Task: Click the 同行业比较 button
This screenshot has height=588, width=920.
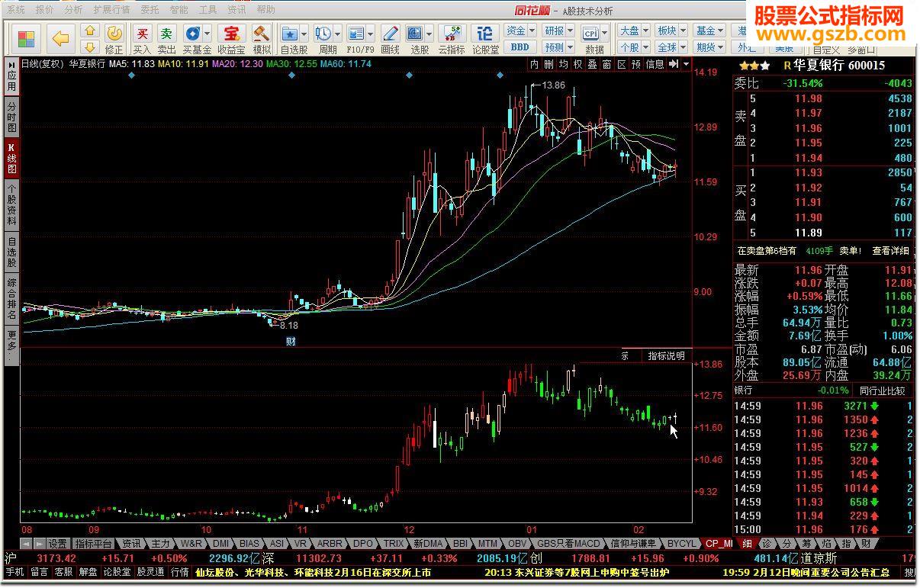Action: coord(882,390)
